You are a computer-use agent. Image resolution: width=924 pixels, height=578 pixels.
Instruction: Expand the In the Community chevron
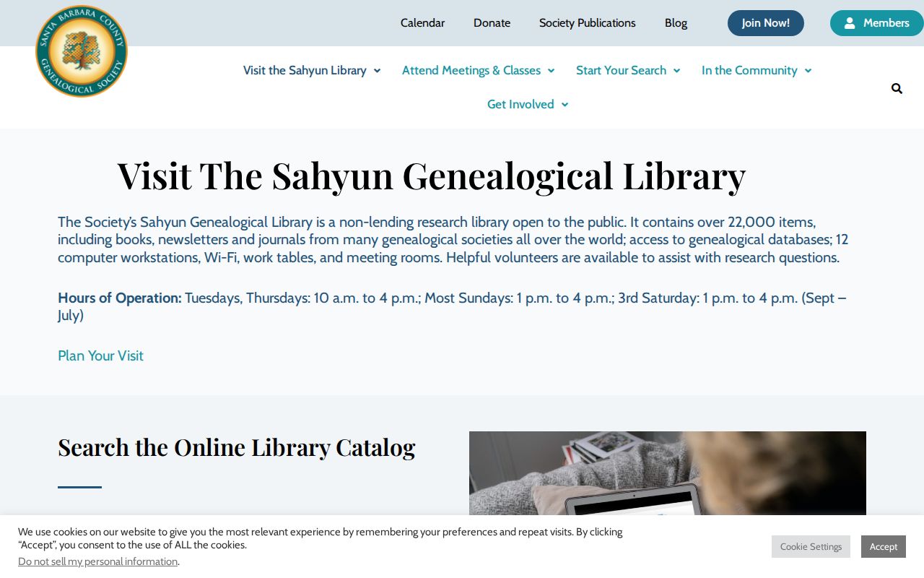pos(808,71)
